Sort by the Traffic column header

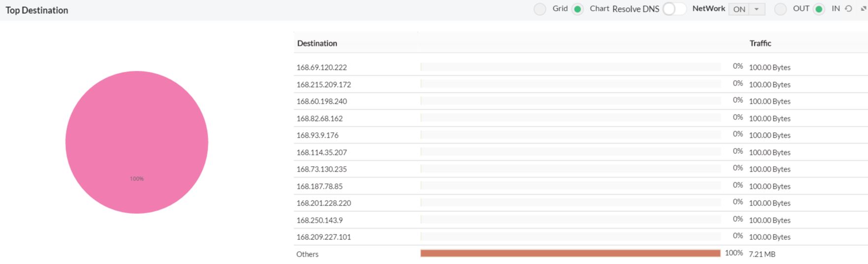coord(760,43)
